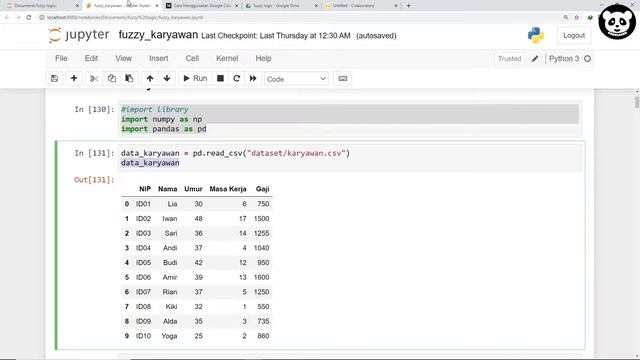The height and width of the screenshot is (360, 640).
Task: Cut selected cells with scissors icon
Action: coord(94,78)
